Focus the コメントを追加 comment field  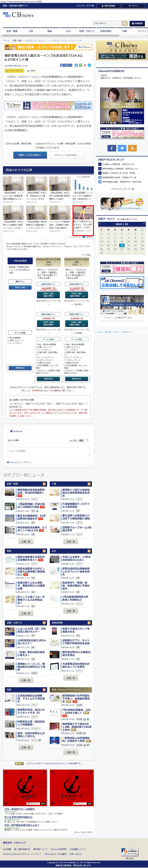coord(48,452)
